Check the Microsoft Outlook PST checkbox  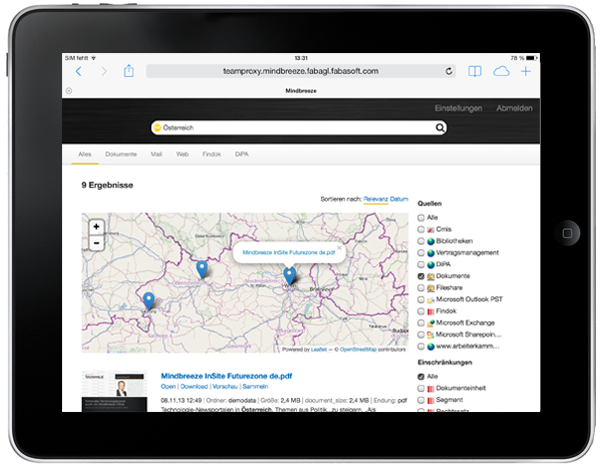click(x=421, y=300)
